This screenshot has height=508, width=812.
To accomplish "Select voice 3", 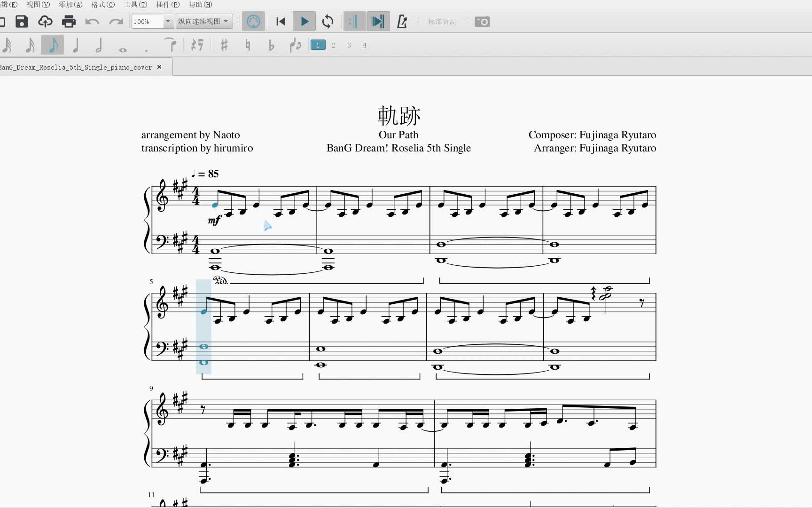I will [x=349, y=45].
